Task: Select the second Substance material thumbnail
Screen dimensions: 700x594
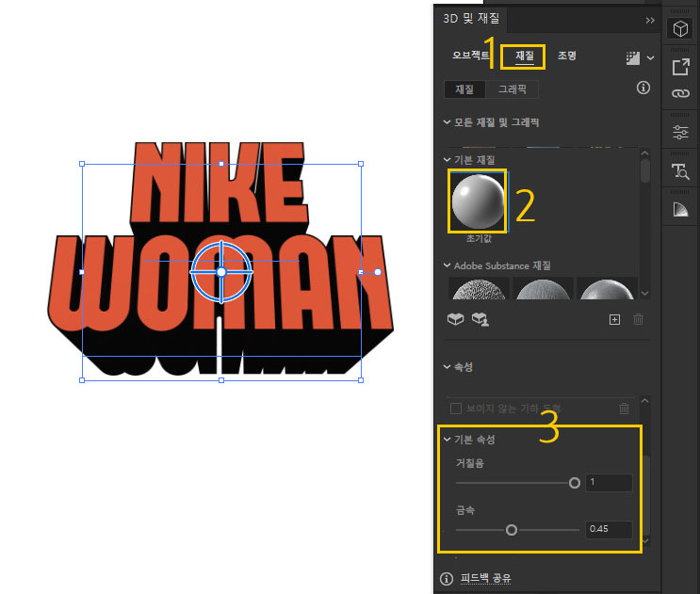Action: 543,288
